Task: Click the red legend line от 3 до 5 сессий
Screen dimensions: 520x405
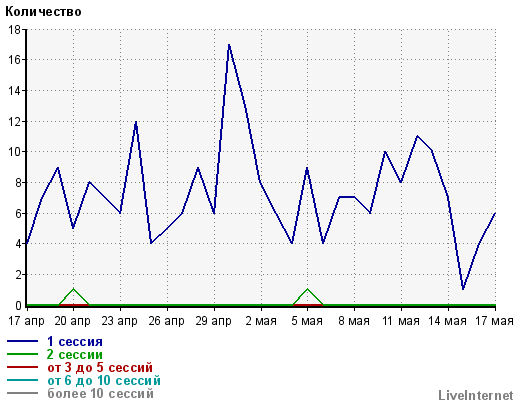Action: pyautogui.click(x=22, y=367)
